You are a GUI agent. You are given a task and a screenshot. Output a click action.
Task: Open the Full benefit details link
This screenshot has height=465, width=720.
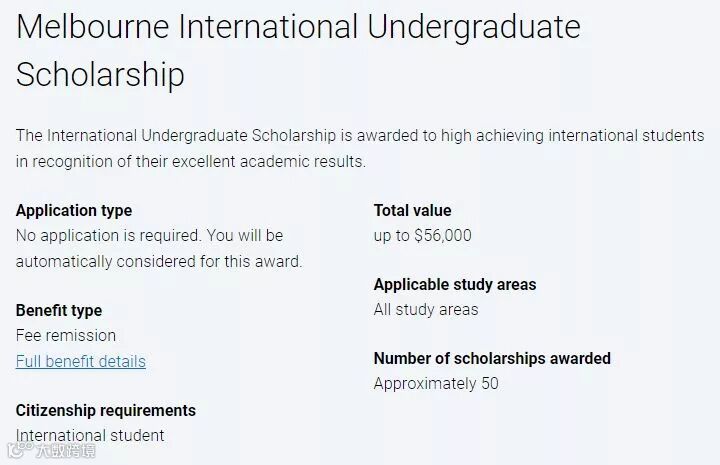point(81,361)
